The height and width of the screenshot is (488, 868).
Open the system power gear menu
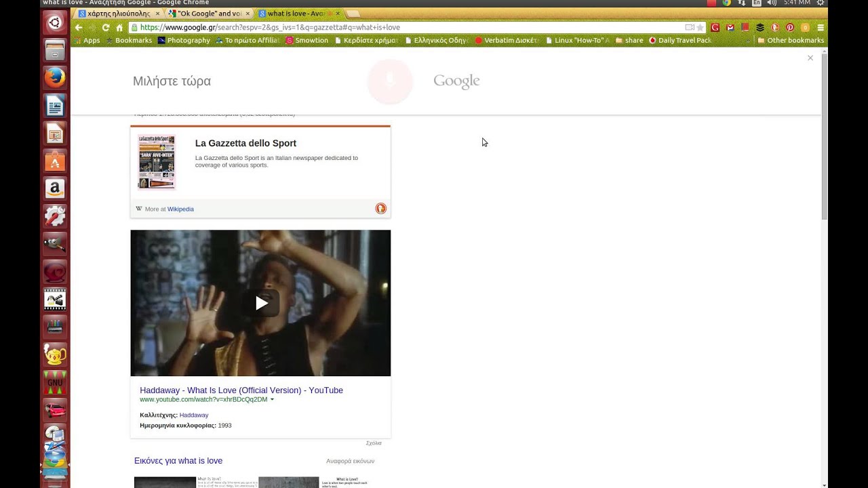click(x=821, y=3)
